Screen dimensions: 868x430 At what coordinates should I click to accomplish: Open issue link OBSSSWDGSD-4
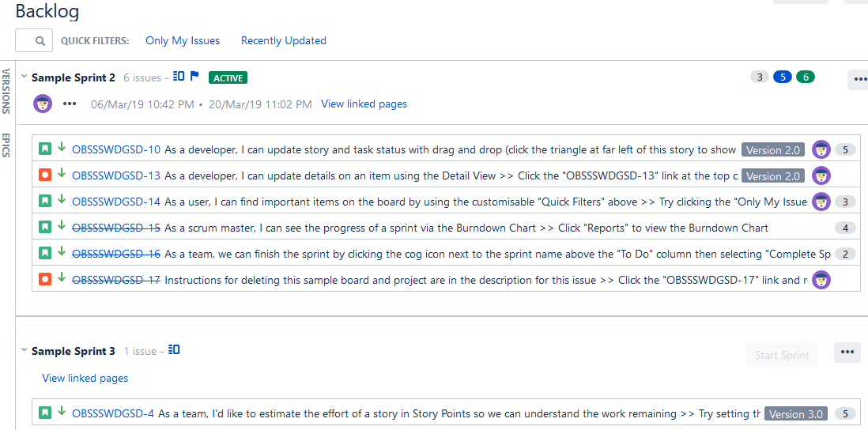(x=113, y=413)
